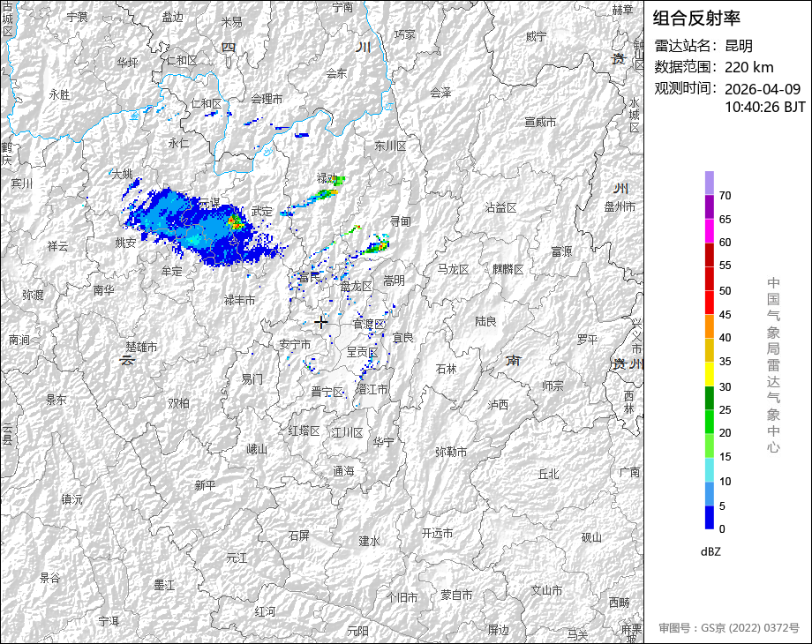Click the 马龙区 map label
812x644 pixels.
[x=453, y=270]
